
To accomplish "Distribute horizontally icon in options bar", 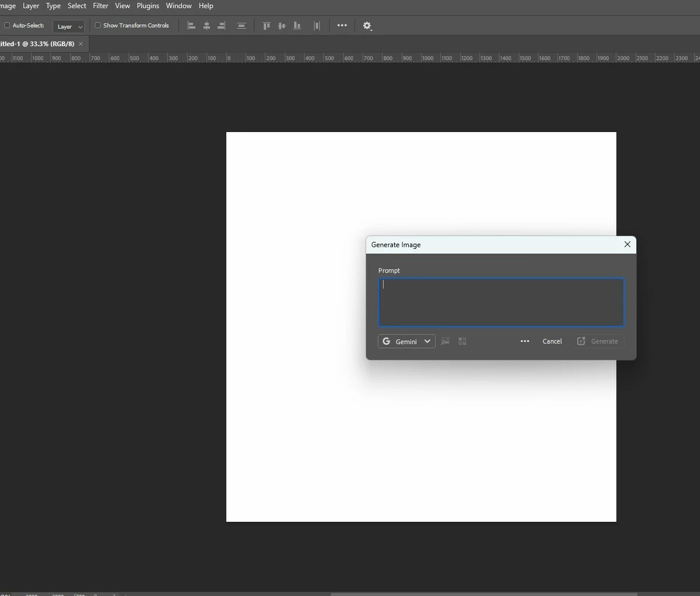I will [x=317, y=26].
